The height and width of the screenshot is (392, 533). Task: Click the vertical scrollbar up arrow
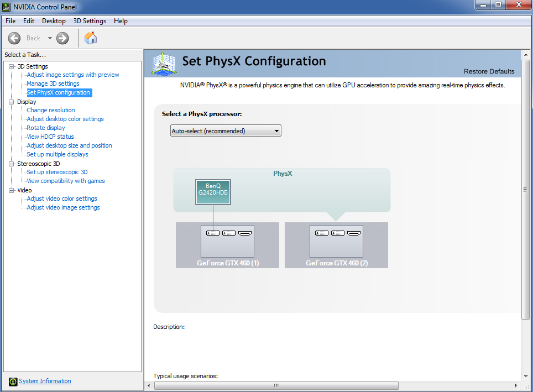pos(525,55)
